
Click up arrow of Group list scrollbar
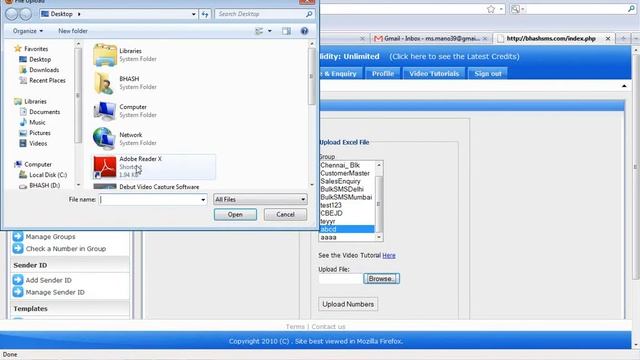pyautogui.click(x=379, y=165)
